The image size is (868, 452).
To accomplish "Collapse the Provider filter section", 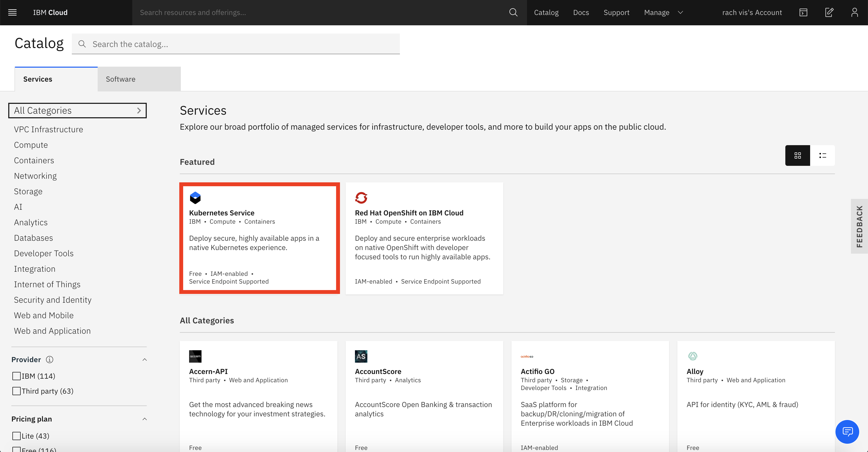I will (145, 359).
